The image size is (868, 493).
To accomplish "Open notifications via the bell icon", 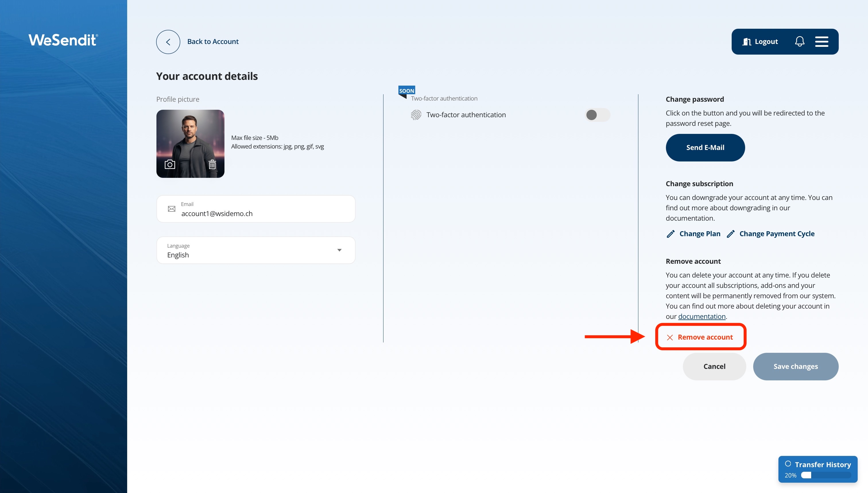I will 799,42.
